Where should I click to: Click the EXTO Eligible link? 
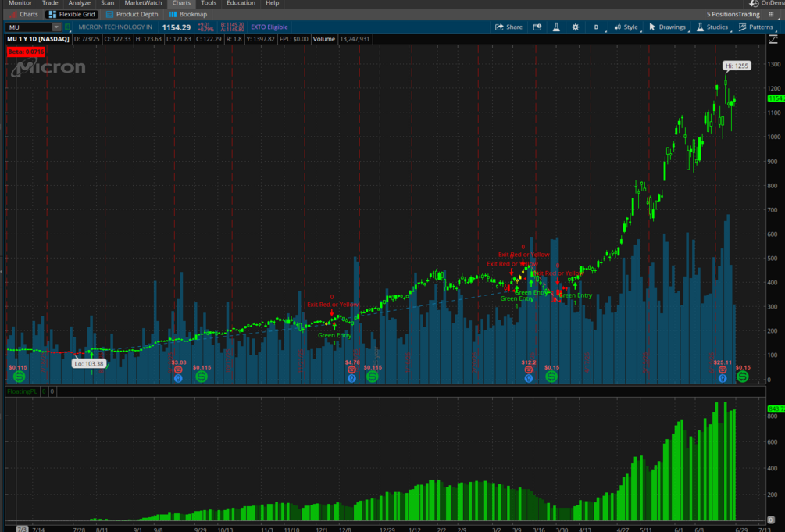(x=269, y=27)
